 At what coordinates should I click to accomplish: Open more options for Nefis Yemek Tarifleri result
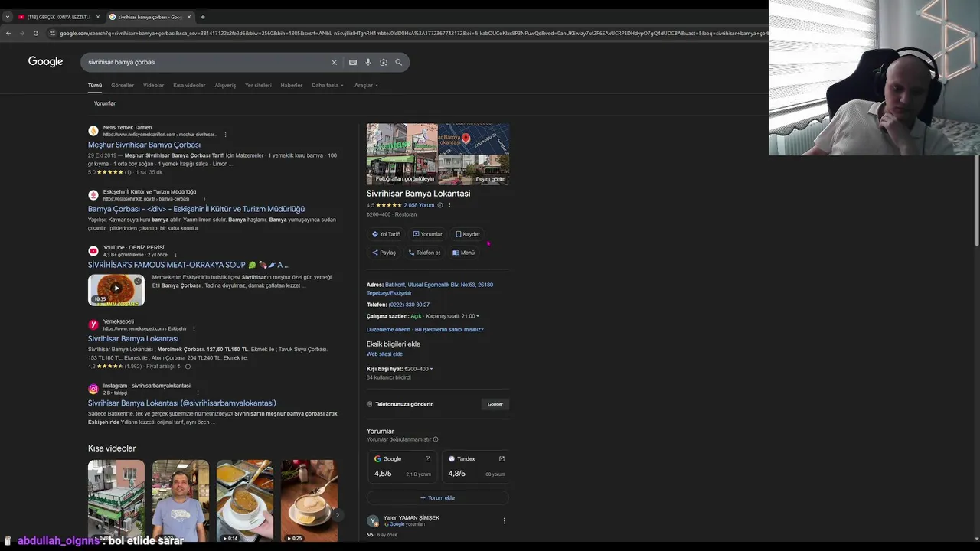[x=225, y=135]
